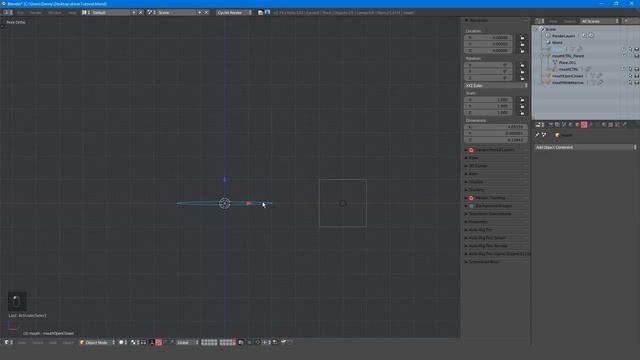The height and width of the screenshot is (360, 640).
Task: Open the Help menu
Action: point(72,13)
